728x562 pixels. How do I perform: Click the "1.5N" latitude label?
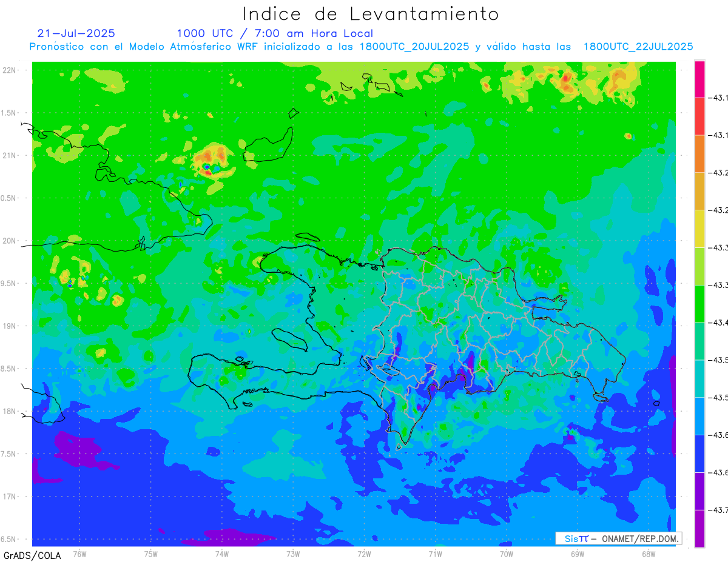9,113
